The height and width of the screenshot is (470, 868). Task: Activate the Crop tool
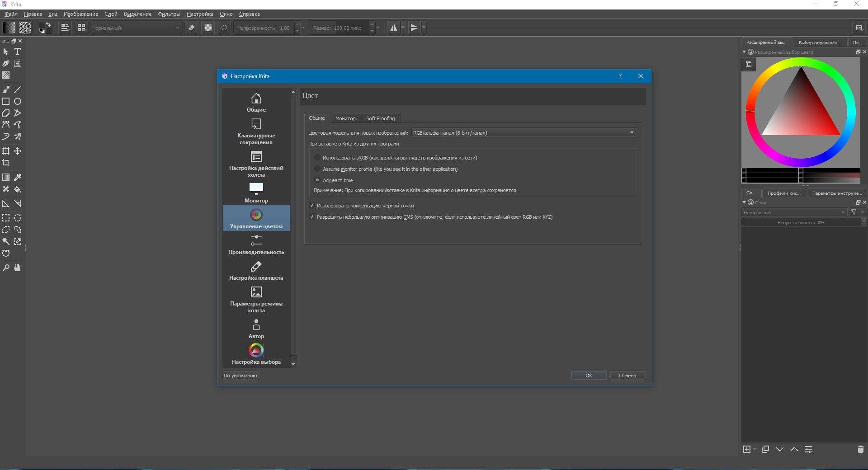[6, 163]
